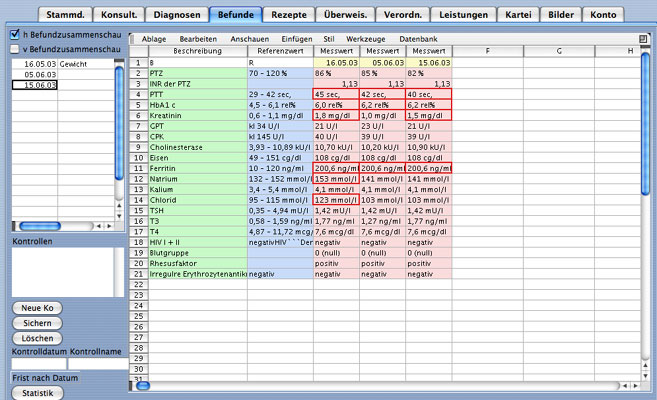Select the Befunde tab
Screen dimensions: 657x400
point(236,15)
